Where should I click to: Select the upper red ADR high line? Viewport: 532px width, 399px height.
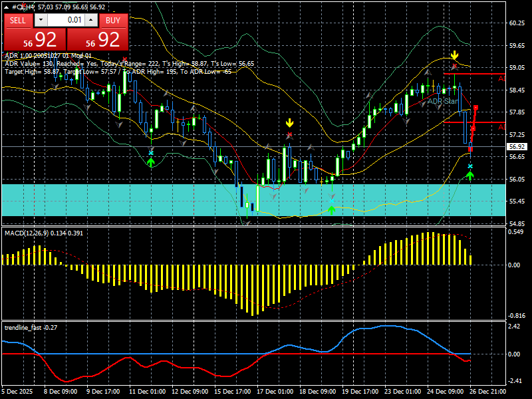click(474, 74)
